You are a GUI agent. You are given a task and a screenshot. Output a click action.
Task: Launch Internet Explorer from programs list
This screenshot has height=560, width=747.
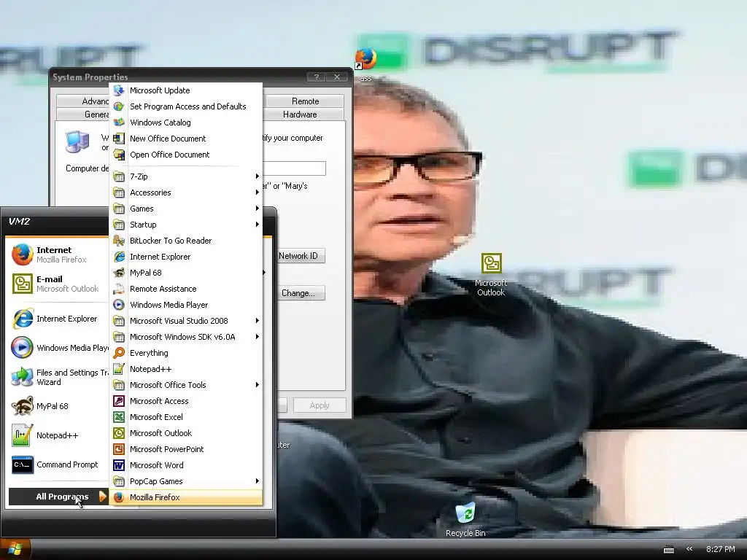[x=186, y=257]
